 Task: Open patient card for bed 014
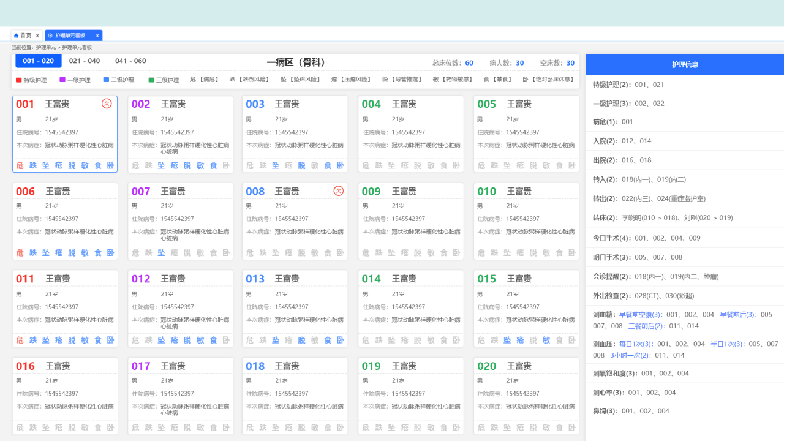[412, 309]
